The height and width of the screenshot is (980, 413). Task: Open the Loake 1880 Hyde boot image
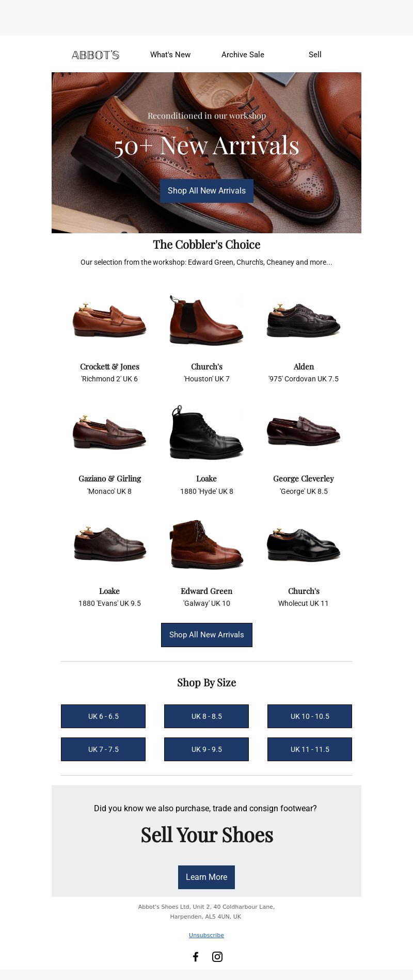tap(206, 432)
